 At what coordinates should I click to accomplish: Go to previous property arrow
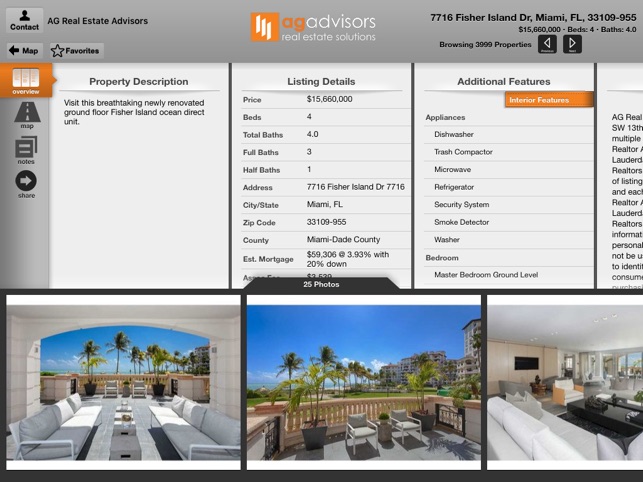point(547,44)
